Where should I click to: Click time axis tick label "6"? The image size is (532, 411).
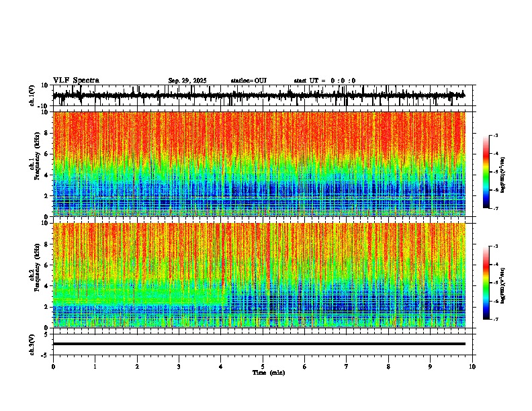[305, 367]
